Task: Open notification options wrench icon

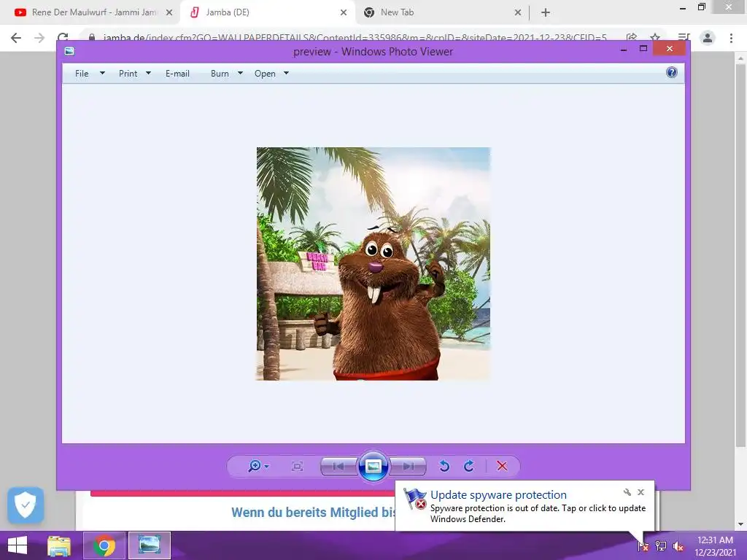Action: coord(627,492)
